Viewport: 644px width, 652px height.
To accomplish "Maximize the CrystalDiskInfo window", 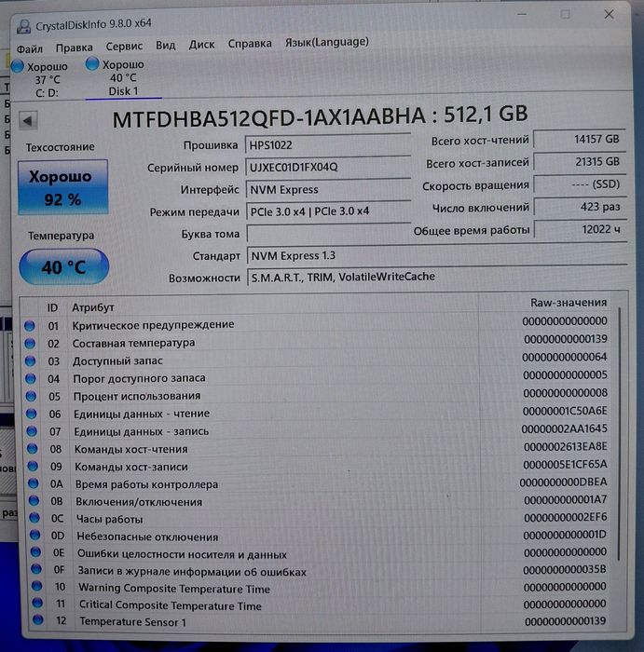I will point(565,15).
